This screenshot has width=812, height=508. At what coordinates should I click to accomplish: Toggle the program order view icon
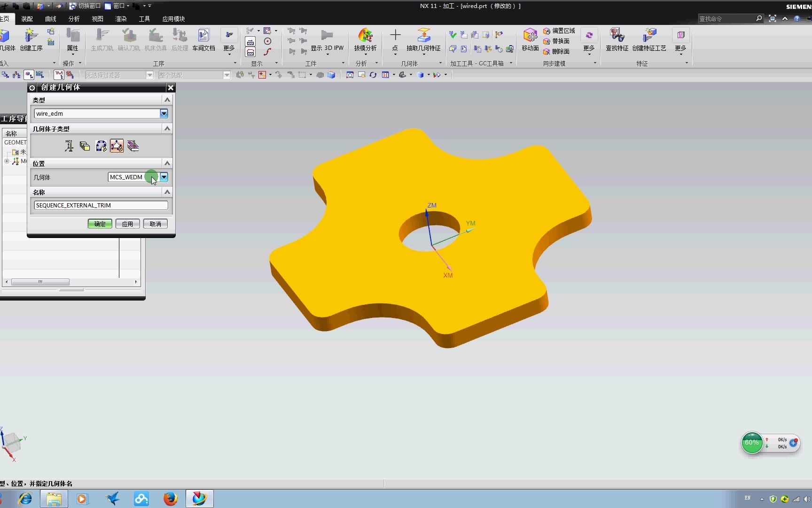(5, 75)
